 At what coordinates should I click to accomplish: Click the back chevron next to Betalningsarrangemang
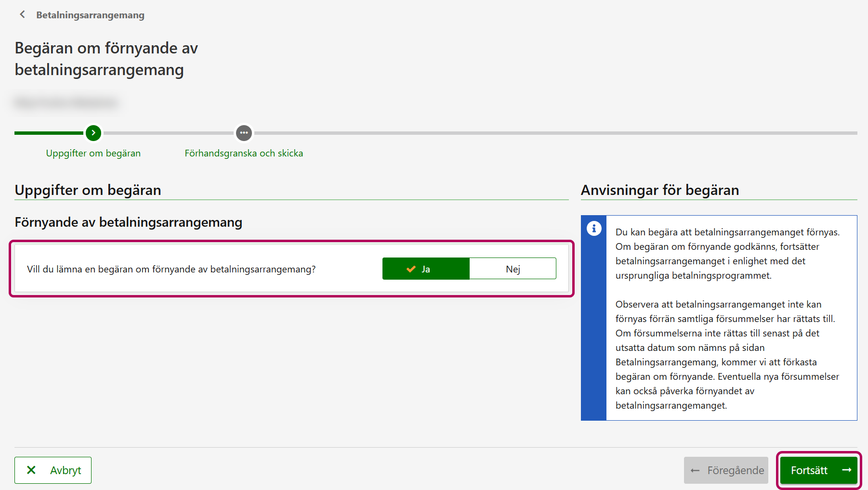[22, 14]
